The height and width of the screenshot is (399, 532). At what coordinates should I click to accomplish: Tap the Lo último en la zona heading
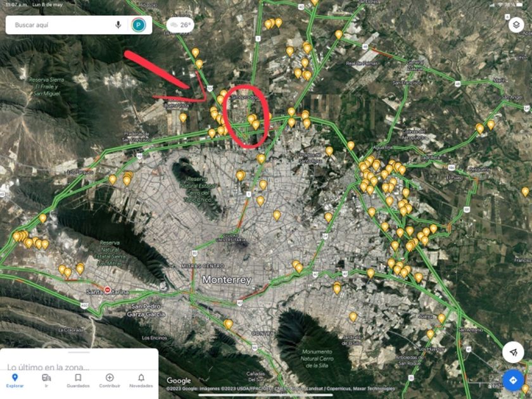pos(48,367)
